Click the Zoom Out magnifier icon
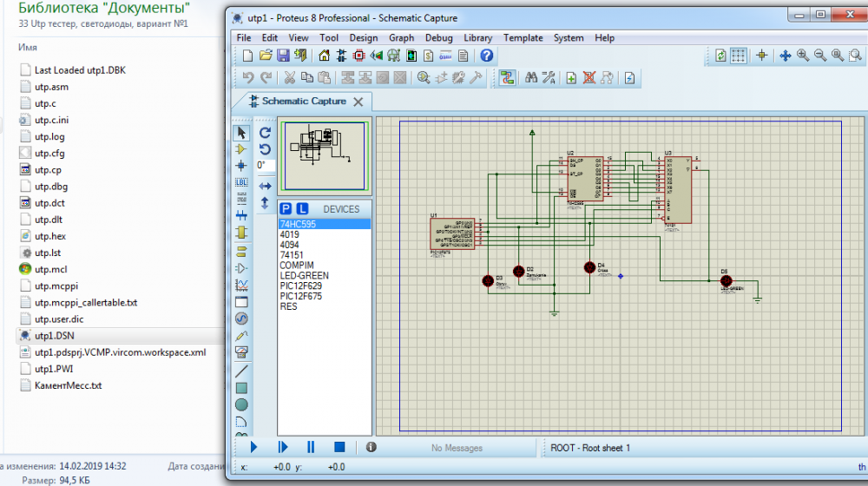868x486 pixels. tap(820, 56)
